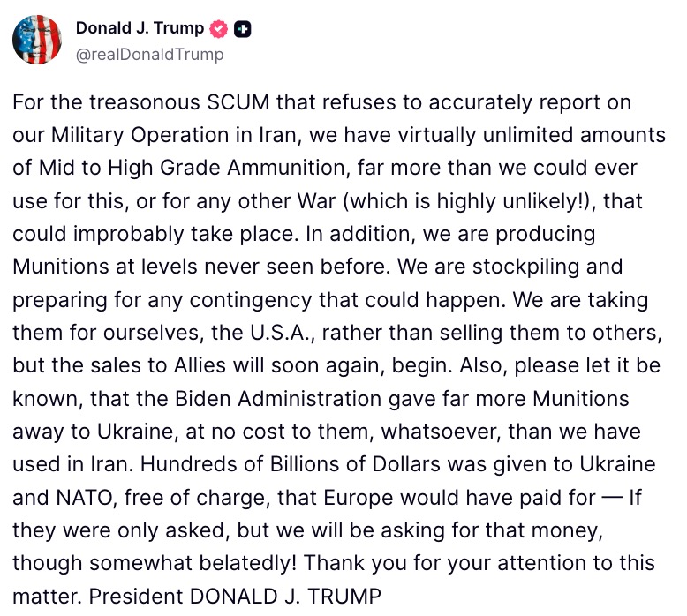Click the 'U.S.A.' text in post
The height and width of the screenshot is (616, 687).
(x=283, y=333)
